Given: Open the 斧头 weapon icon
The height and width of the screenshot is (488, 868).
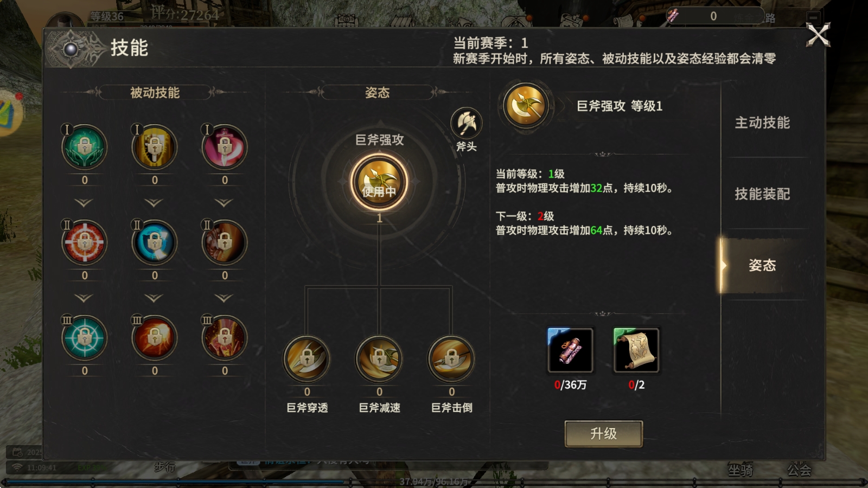Looking at the screenshot, I should 466,123.
